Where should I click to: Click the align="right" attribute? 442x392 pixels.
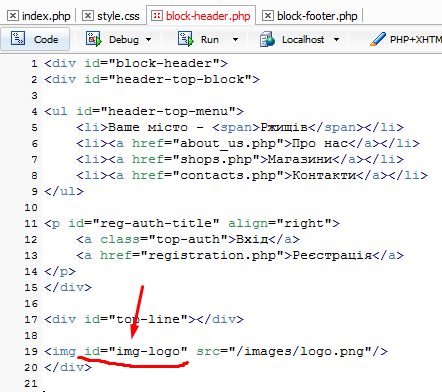[x=280, y=223]
